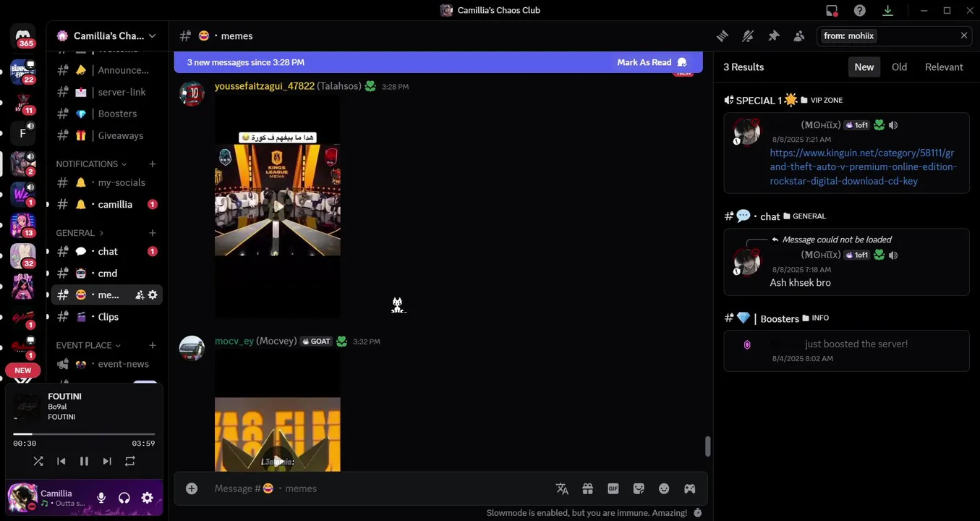The width and height of the screenshot is (980, 521).
Task: Open the kinguin.net link in results
Action: coord(862,167)
